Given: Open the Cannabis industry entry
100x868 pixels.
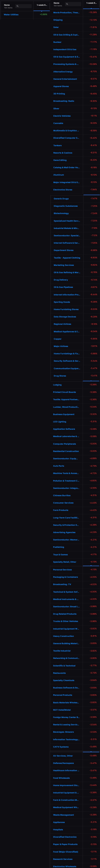Looking at the screenshot, I should [58, 123].
